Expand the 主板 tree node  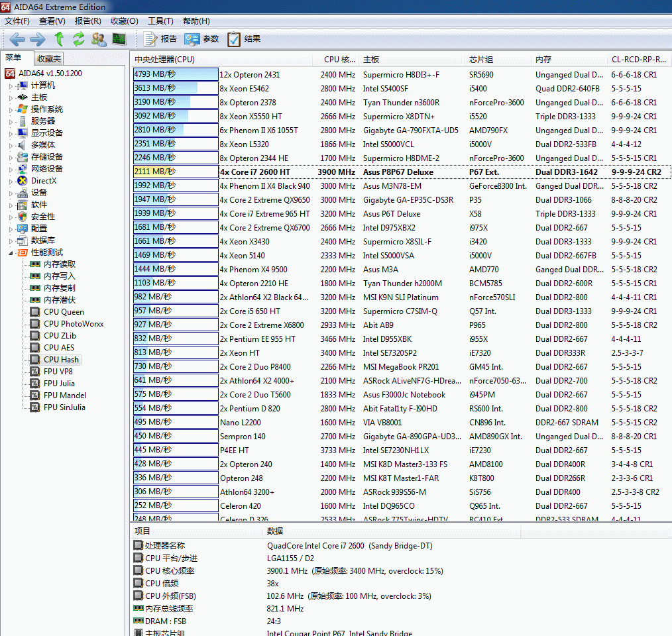(11, 98)
